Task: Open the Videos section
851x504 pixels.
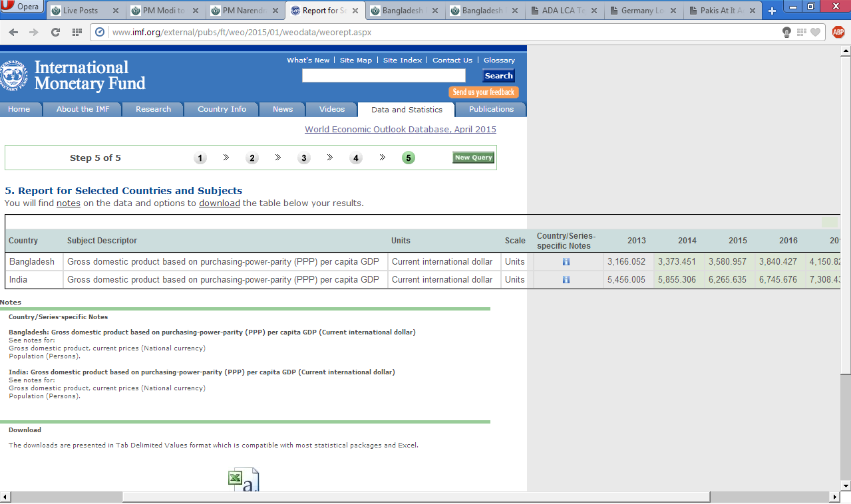Action: click(x=332, y=109)
